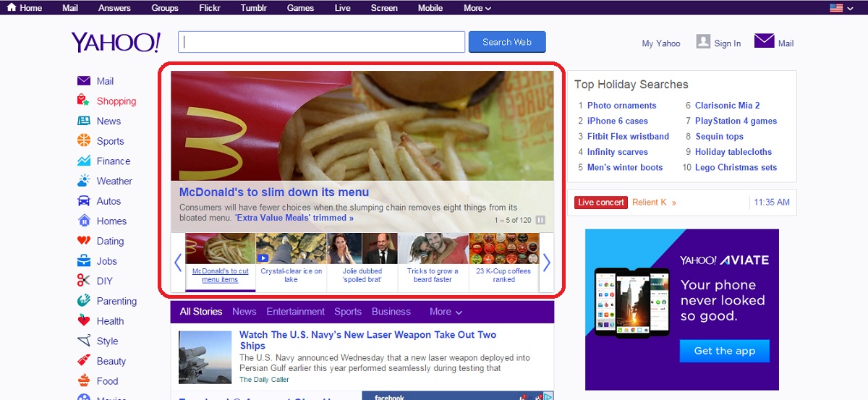868x400 pixels.
Task: Open the My Yahoo link
Action: click(x=661, y=43)
